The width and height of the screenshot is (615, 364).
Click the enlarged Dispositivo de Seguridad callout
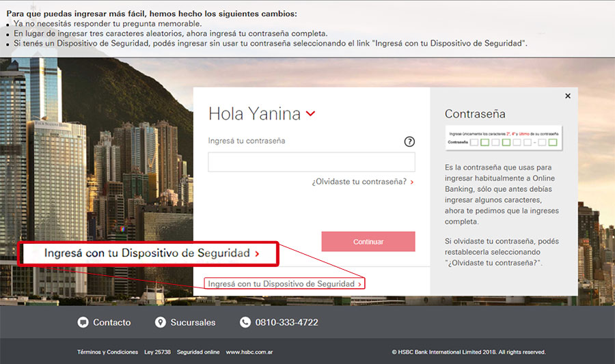point(148,253)
